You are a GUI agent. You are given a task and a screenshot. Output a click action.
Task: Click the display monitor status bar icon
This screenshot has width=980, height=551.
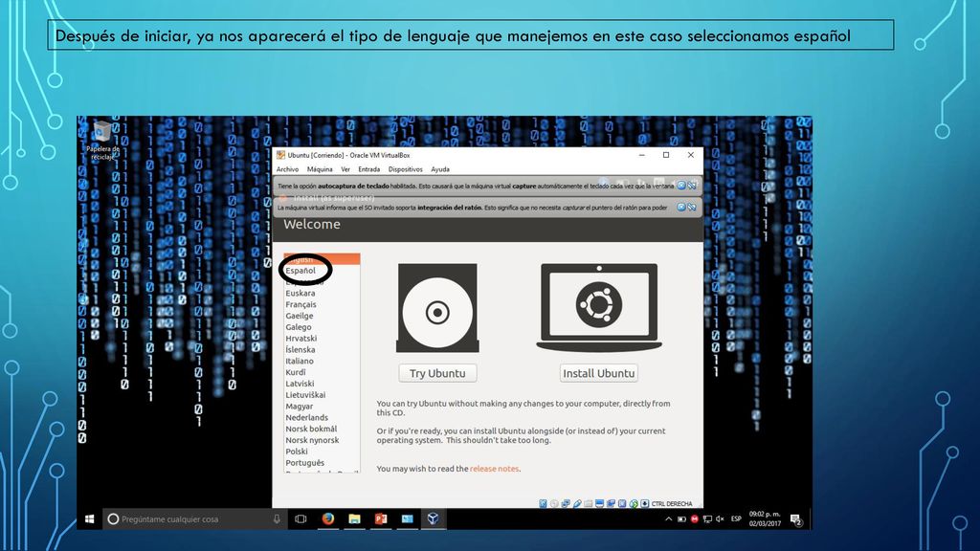click(599, 503)
